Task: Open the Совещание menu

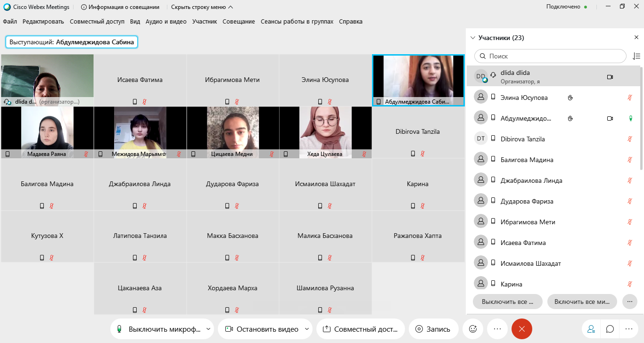Action: coord(239,22)
